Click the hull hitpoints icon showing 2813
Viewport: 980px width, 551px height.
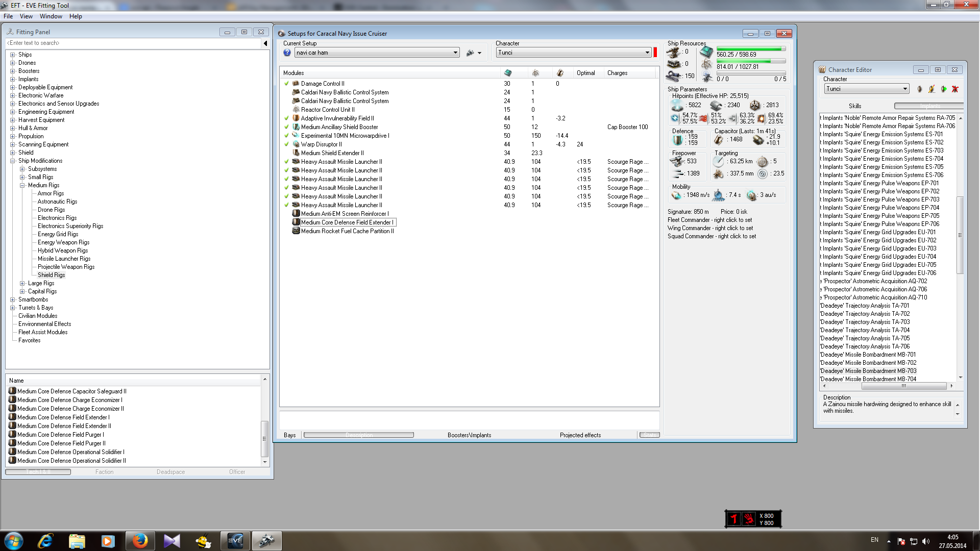pyautogui.click(x=755, y=106)
